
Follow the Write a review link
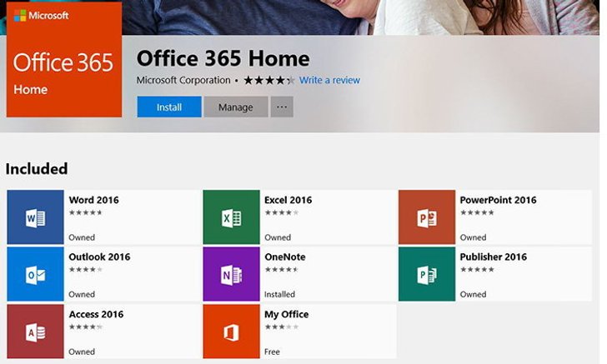coord(329,80)
